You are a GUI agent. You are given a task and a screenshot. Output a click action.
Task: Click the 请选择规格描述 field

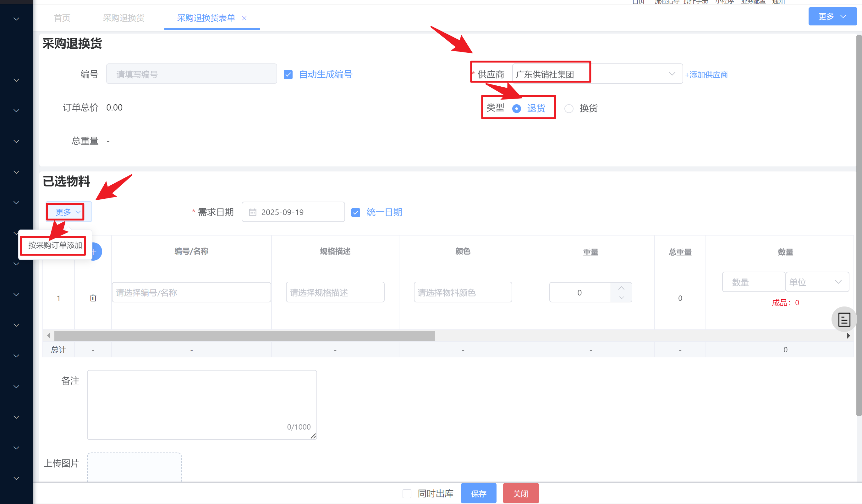pos(335,292)
